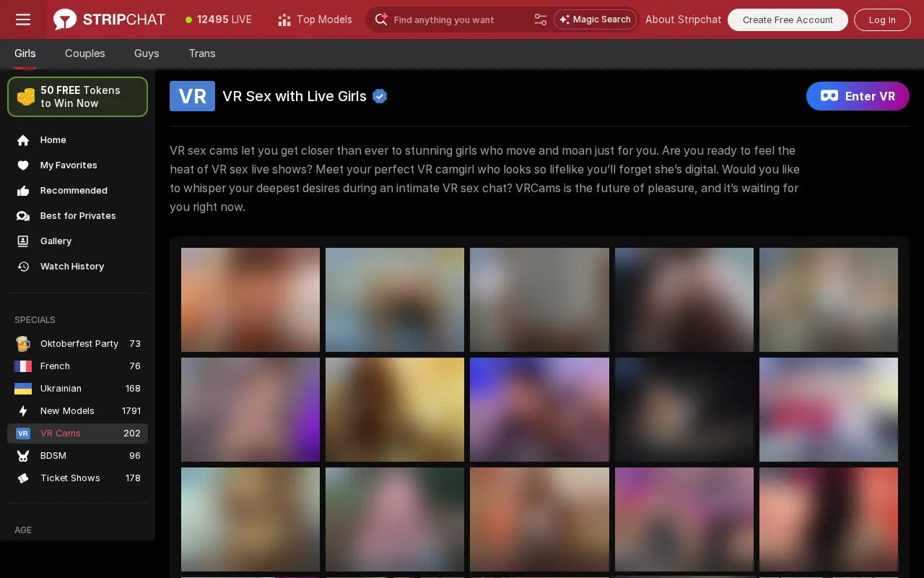Click the Log In button

point(882,20)
